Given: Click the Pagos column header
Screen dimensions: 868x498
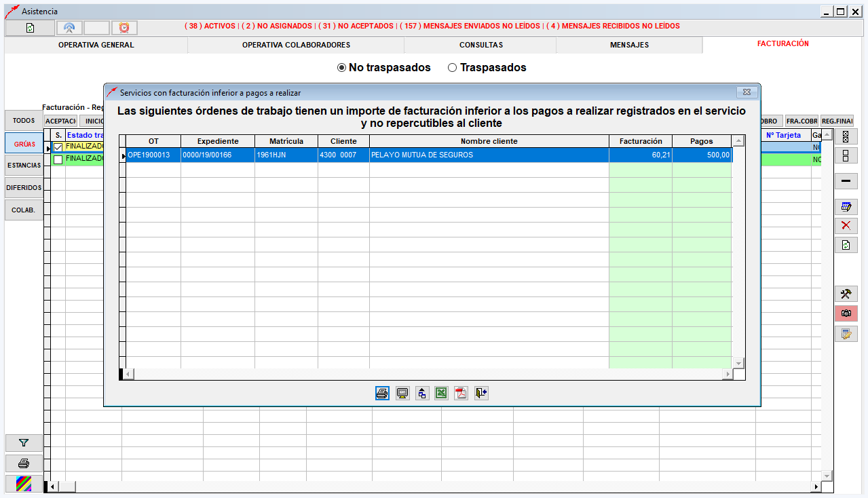Looking at the screenshot, I should (702, 141).
